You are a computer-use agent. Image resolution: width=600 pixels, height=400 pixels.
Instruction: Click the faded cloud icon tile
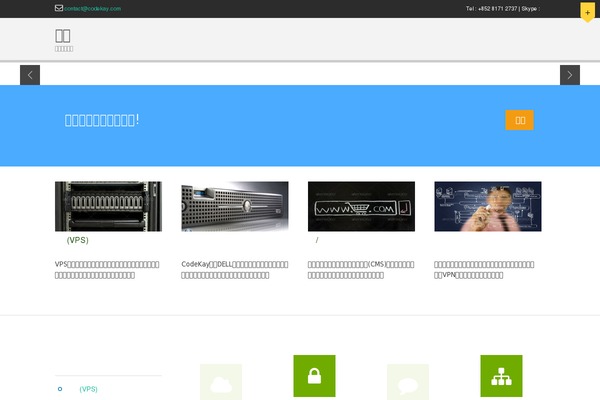pos(221,382)
